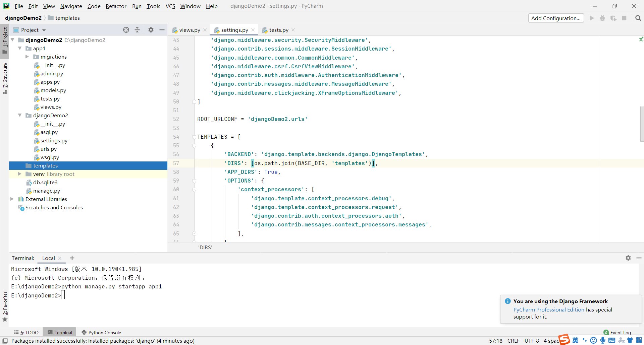
Task: Open Search Everywhere magnifier icon
Action: (x=638, y=18)
